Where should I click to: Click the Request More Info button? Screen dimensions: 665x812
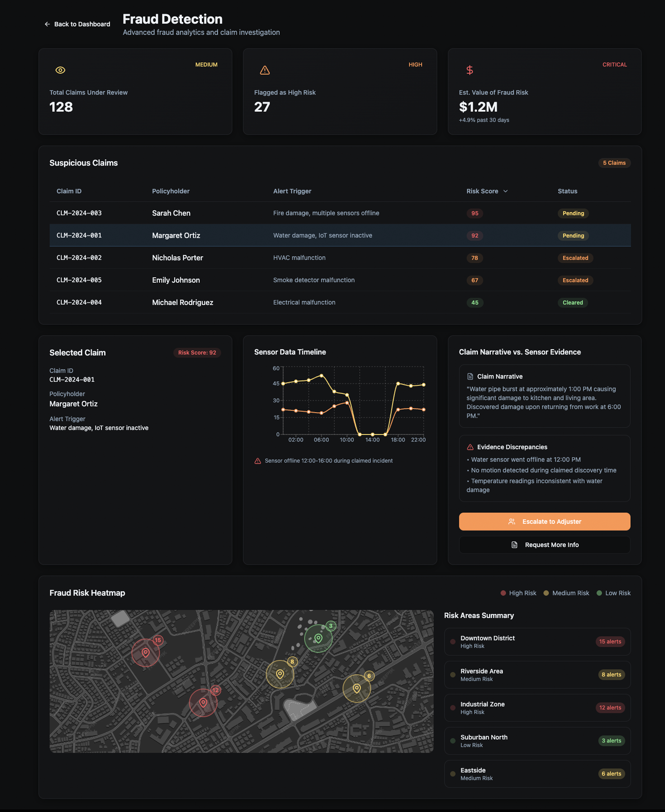(x=544, y=545)
